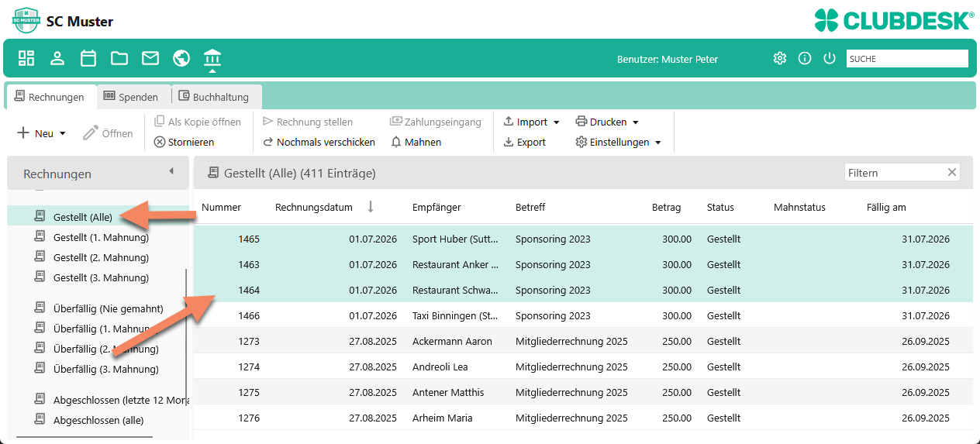Sort by Mahnstatus column header
980x444 pixels.
tap(799, 207)
